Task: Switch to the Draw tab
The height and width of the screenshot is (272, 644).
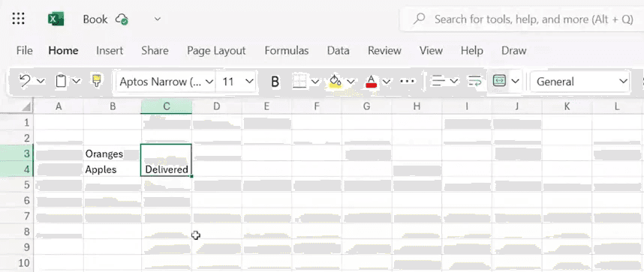Action: 514,50
